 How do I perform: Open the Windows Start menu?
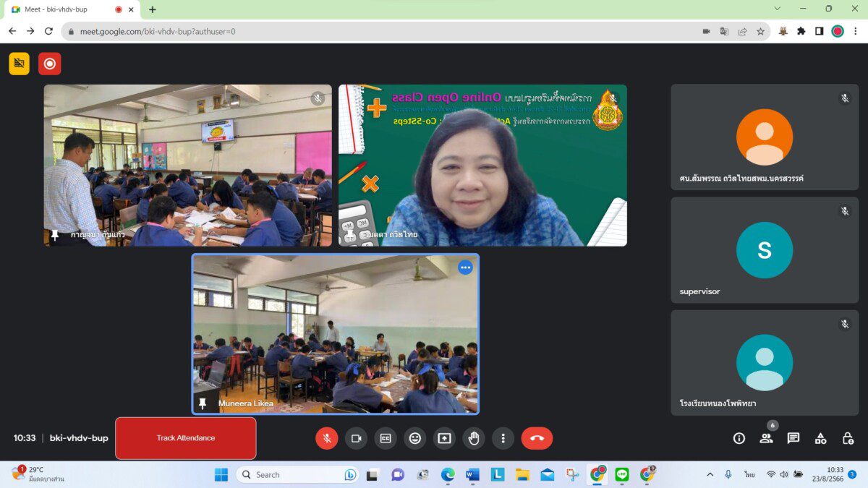(221, 474)
